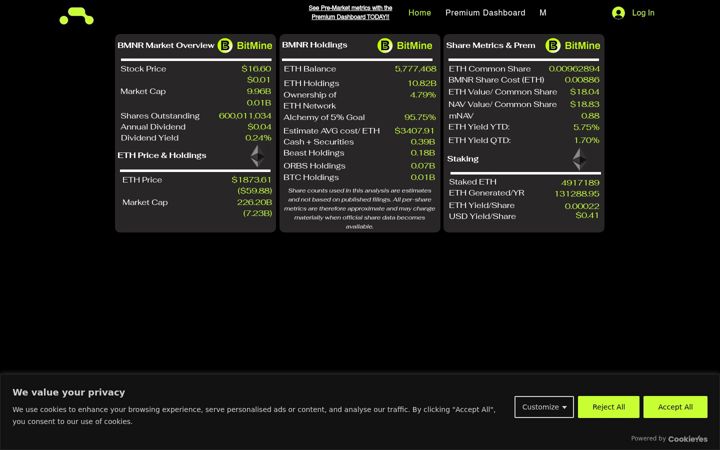Click the Accept All cookies button
The image size is (720, 450).
675,407
